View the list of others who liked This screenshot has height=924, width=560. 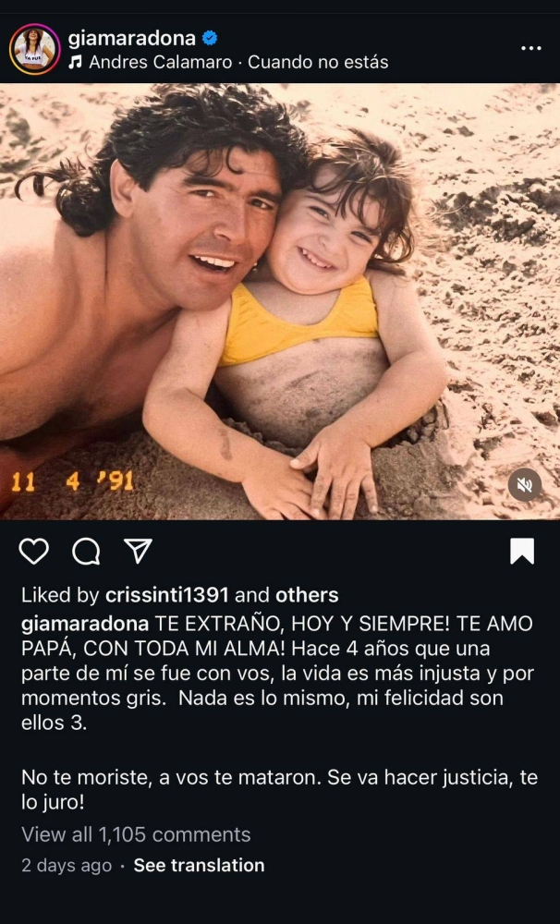(x=307, y=595)
